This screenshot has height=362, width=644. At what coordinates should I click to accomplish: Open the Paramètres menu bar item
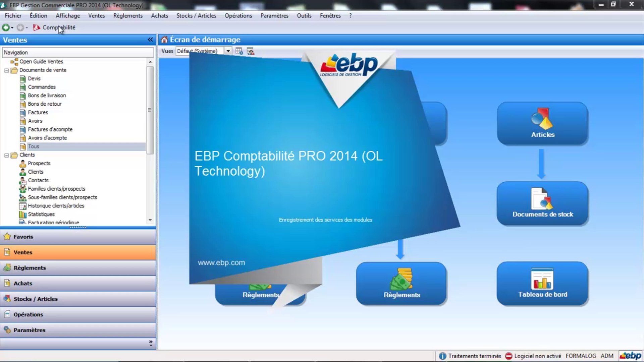pyautogui.click(x=274, y=16)
